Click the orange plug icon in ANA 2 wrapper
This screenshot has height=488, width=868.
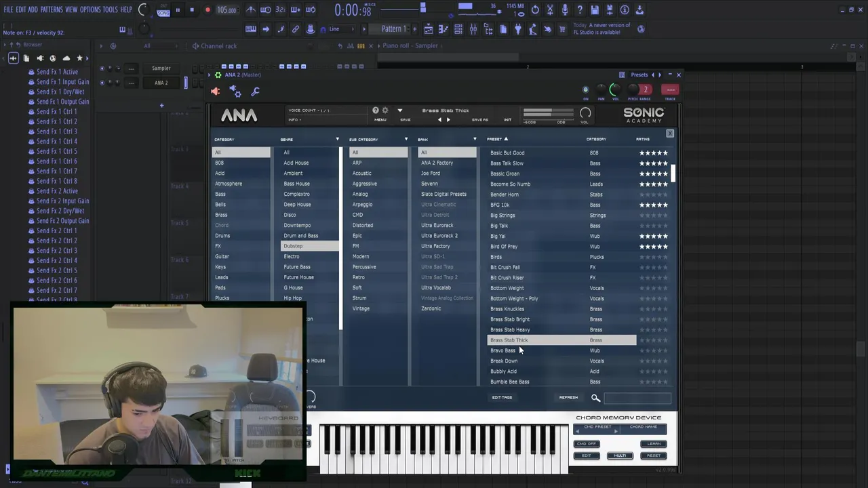216,91
